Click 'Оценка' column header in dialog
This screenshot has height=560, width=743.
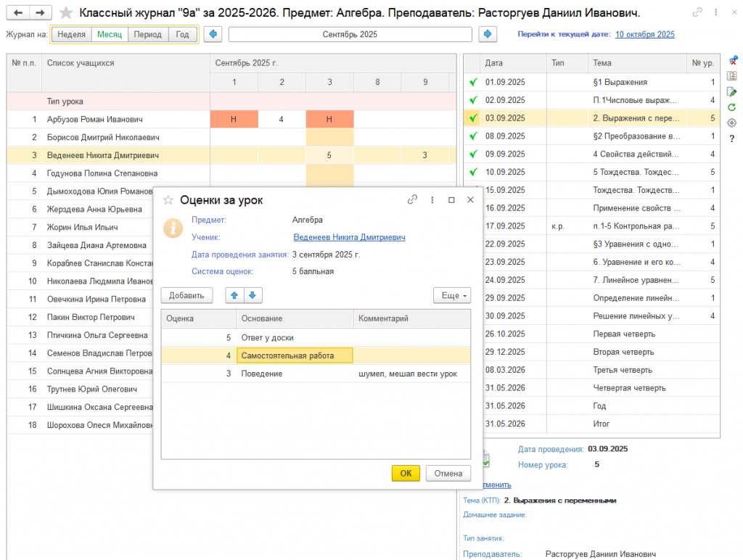[199, 318]
